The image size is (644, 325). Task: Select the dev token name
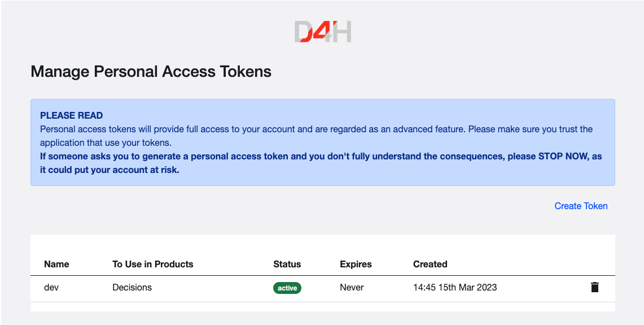pos(51,287)
